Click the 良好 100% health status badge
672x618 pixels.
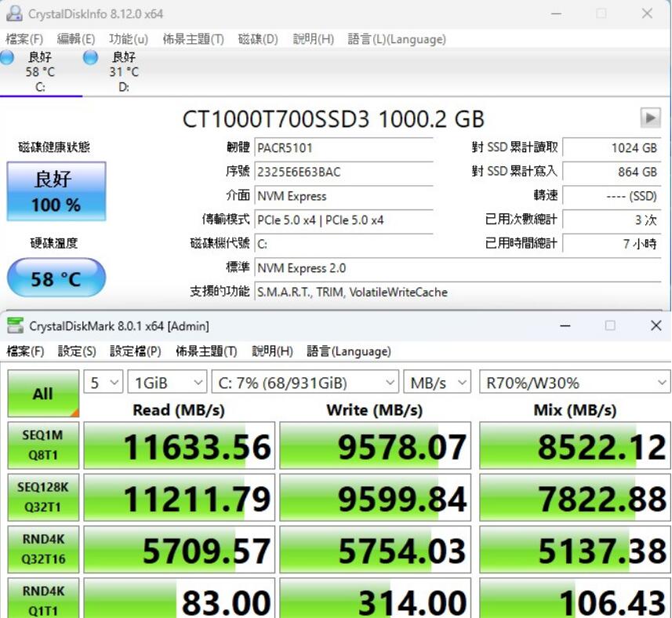coord(56,191)
